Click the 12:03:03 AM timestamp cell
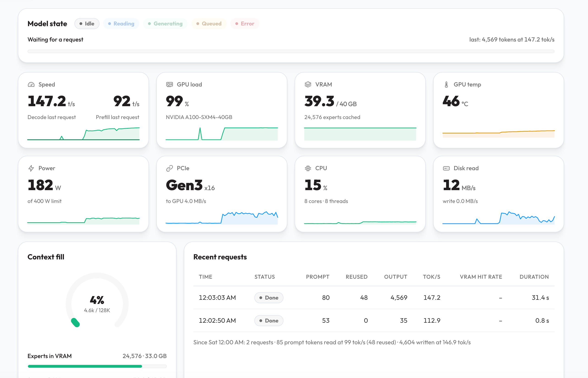The width and height of the screenshot is (588, 378). coord(217,297)
